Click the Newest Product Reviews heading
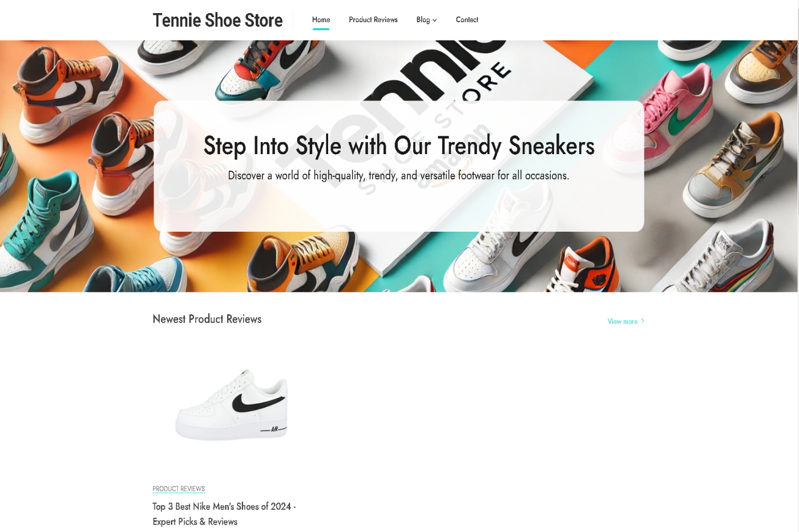Viewport: 799px width, 532px height. pos(207,319)
